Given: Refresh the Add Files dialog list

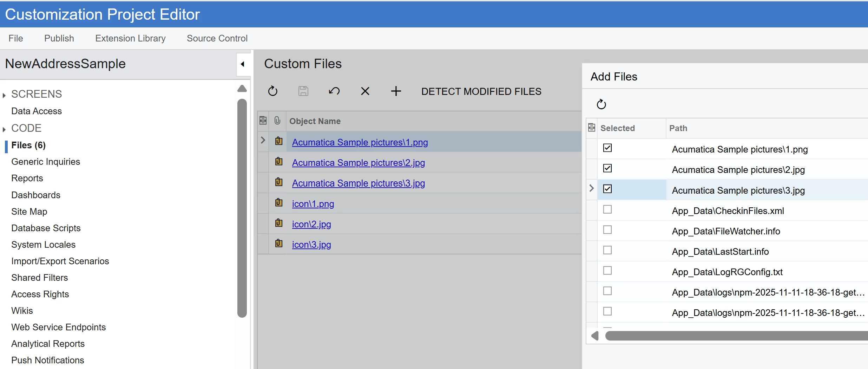Looking at the screenshot, I should click(x=601, y=104).
